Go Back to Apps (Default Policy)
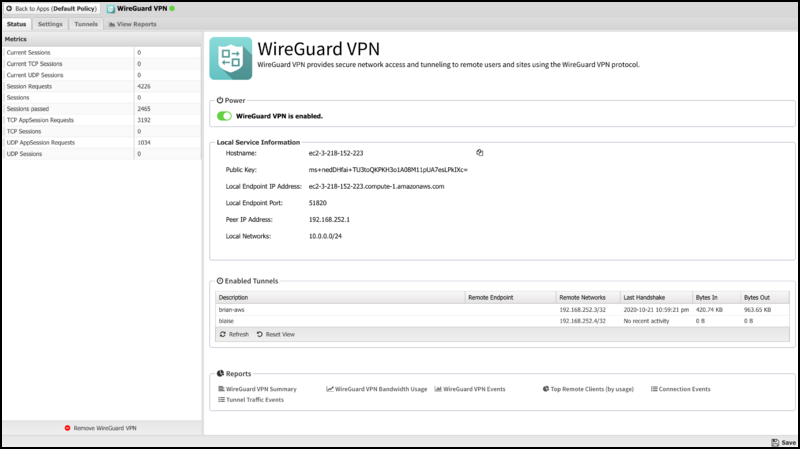The image size is (800, 449). click(x=51, y=9)
